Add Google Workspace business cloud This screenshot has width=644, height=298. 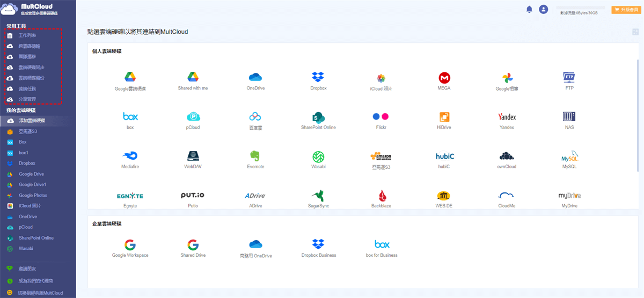coord(130,249)
